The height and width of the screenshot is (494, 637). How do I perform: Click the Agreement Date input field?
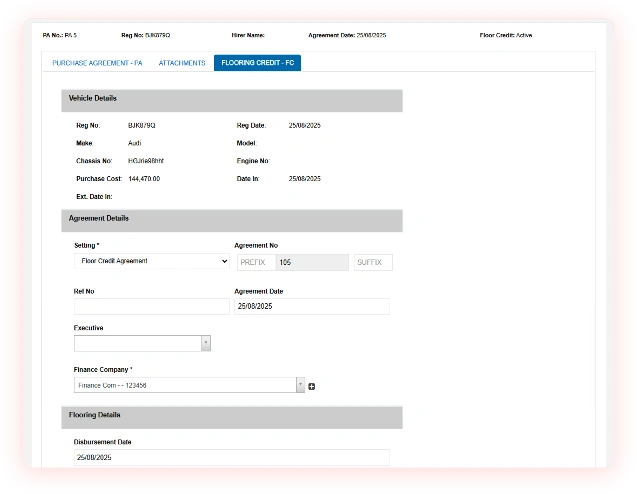312,306
